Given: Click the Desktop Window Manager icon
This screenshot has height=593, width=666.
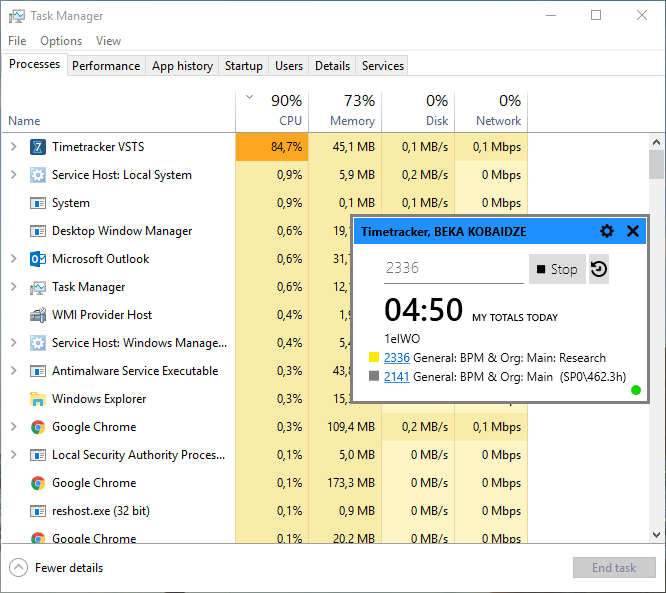Looking at the screenshot, I should click(x=38, y=231).
